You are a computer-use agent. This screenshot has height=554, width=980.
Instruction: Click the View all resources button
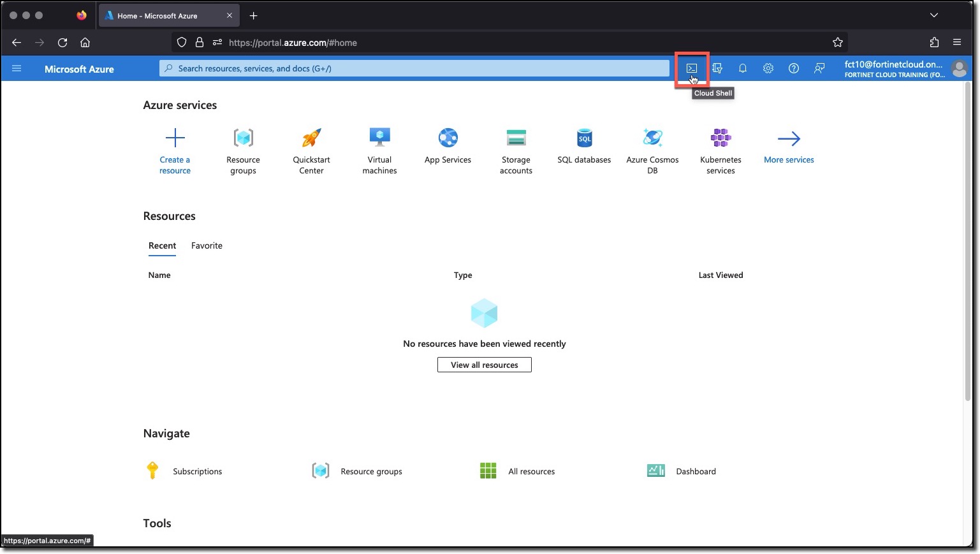pyautogui.click(x=485, y=365)
